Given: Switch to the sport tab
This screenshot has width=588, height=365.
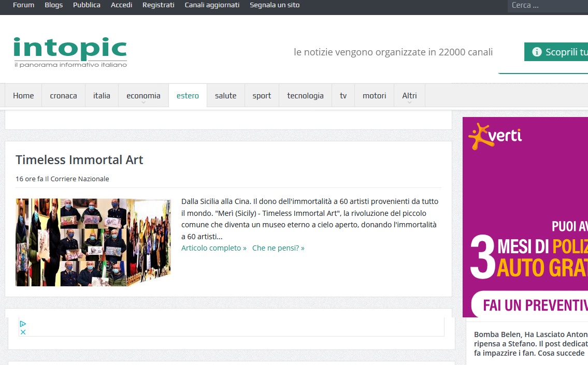Looking at the screenshot, I should [x=262, y=96].
